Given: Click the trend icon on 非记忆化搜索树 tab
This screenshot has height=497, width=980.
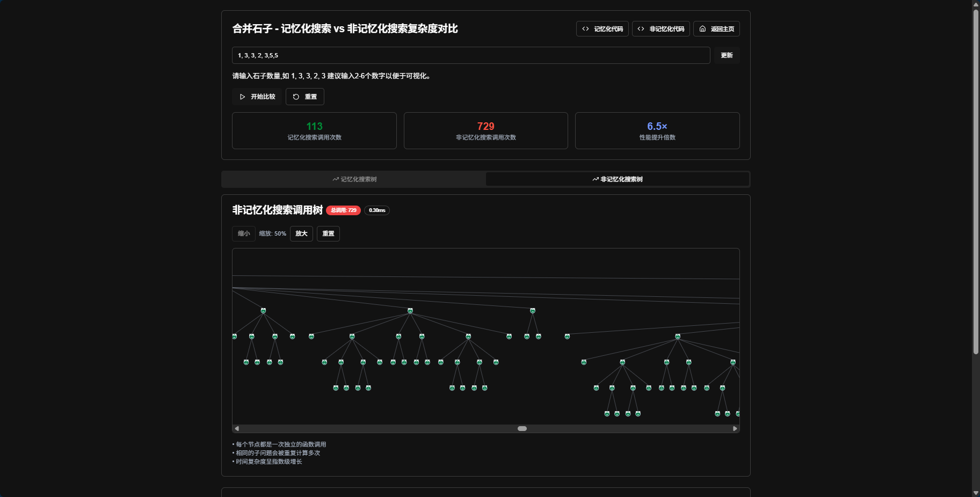Looking at the screenshot, I should click(596, 179).
